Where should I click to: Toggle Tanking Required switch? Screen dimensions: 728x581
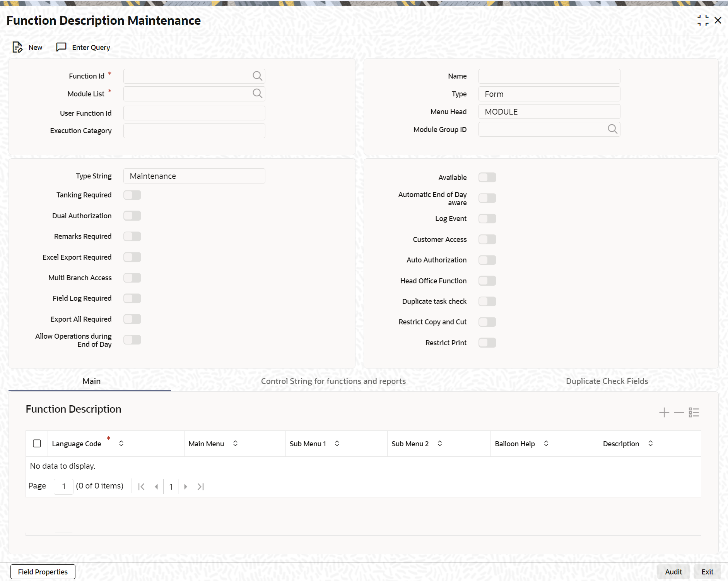point(132,195)
